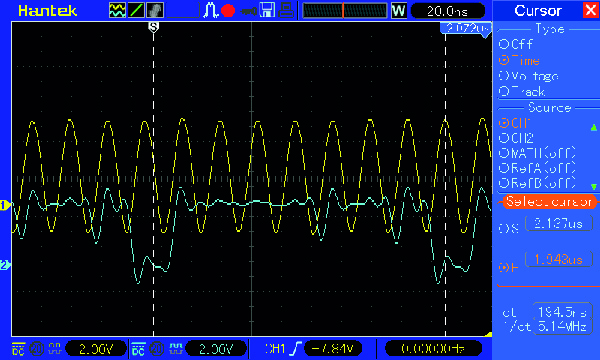Select the green diagonal line icon
The image size is (600, 360).
point(136,10)
